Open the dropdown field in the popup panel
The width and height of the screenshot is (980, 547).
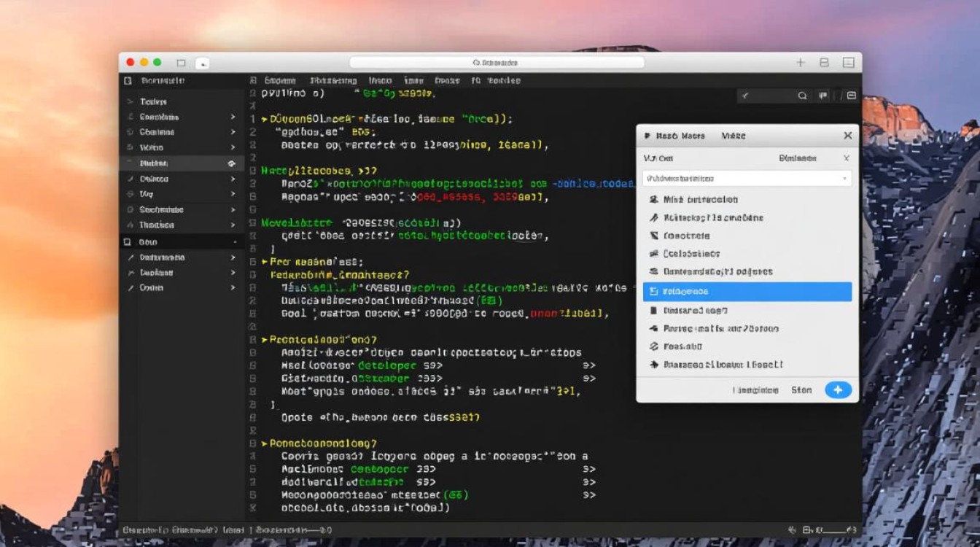click(747, 179)
